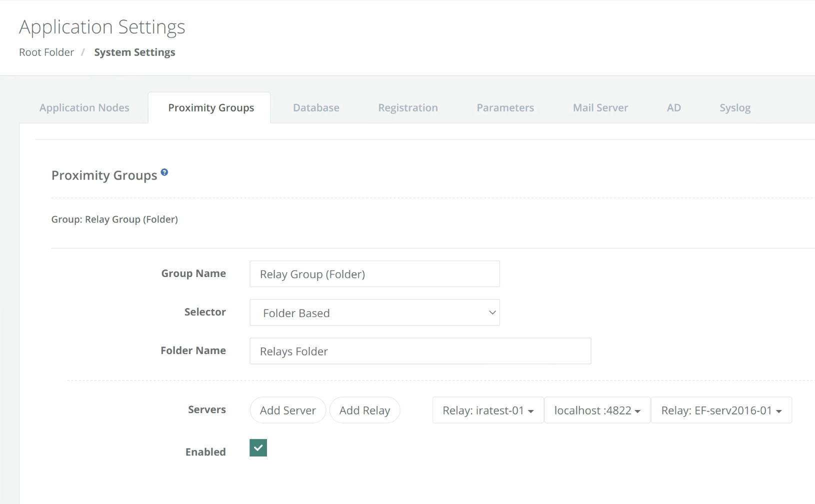This screenshot has height=504, width=815.
Task: Open the Proximity Groups help tooltip
Action: pyautogui.click(x=164, y=171)
